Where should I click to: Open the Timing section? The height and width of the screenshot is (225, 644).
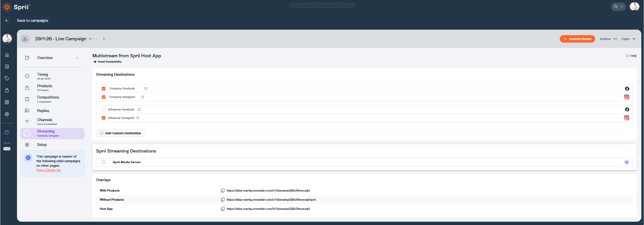tap(52, 76)
